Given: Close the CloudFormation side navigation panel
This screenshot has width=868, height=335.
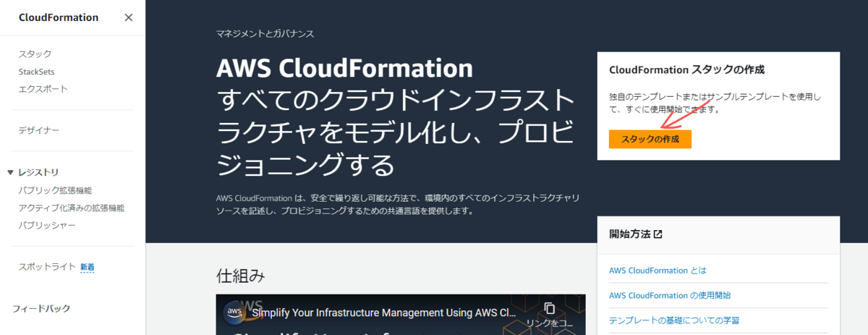Looking at the screenshot, I should point(129,17).
